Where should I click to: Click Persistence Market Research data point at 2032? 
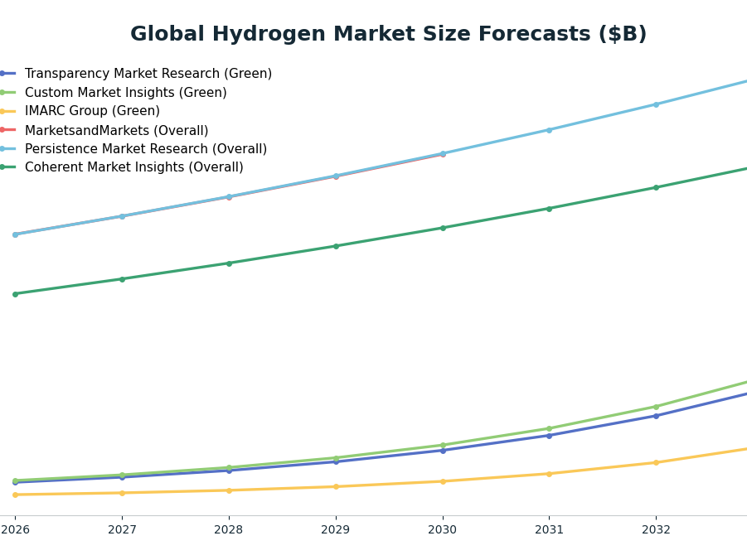[656, 104]
